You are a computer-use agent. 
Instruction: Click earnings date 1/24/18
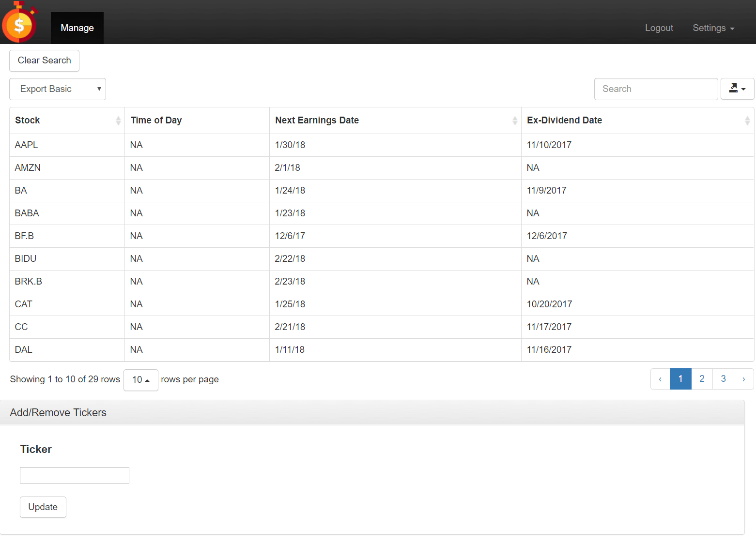[290, 191]
